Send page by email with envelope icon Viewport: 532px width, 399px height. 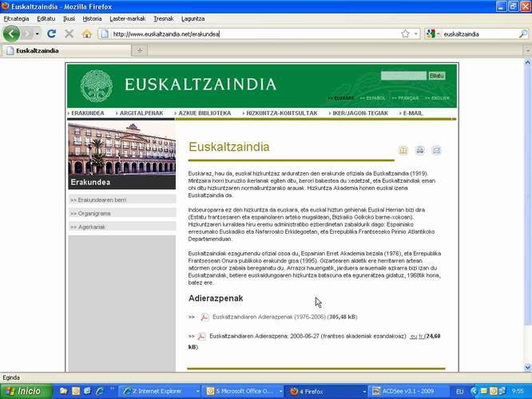pos(436,150)
